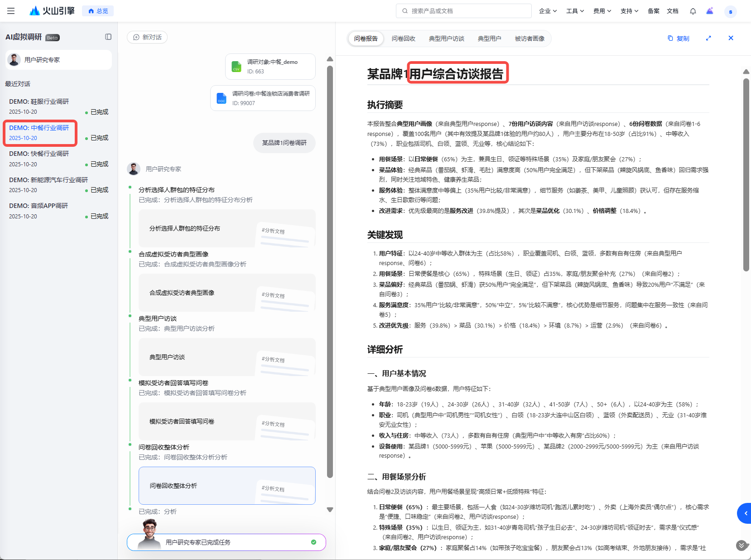Click the 关键发现 section heading
The height and width of the screenshot is (560, 751).
[x=385, y=235]
